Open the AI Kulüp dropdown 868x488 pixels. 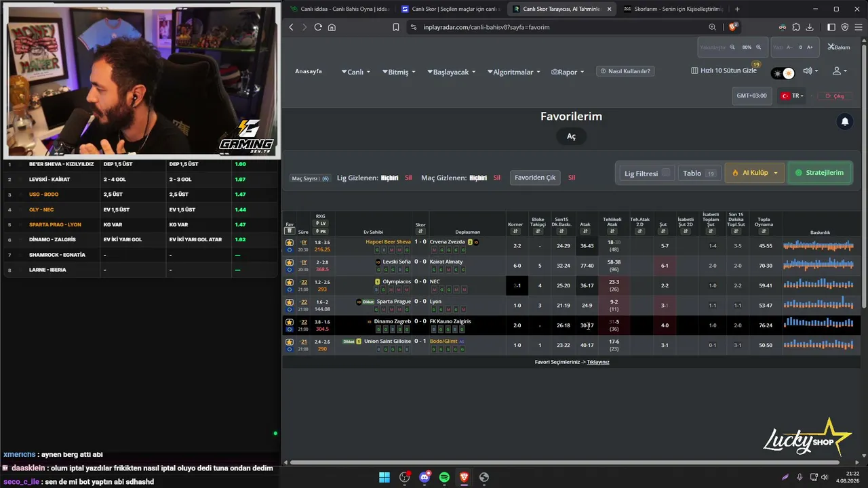coord(755,173)
